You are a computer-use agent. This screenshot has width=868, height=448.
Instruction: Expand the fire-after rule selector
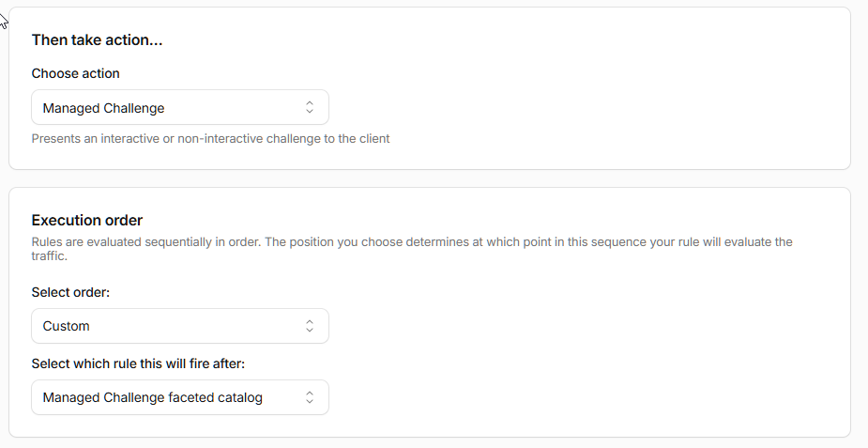[x=180, y=397]
